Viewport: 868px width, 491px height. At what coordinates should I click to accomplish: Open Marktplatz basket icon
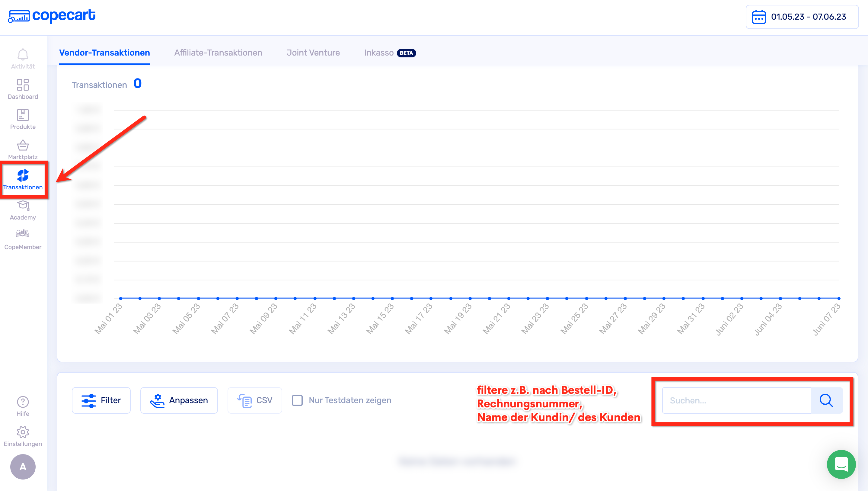point(23,146)
